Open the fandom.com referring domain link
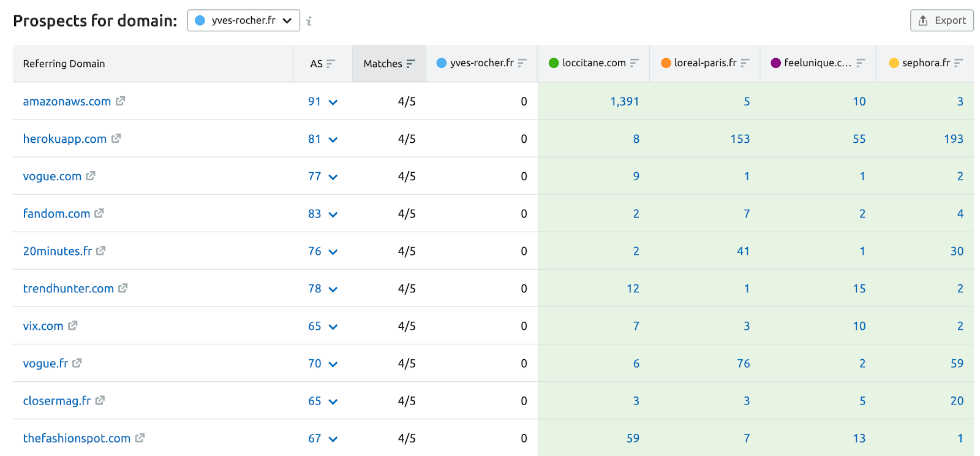This screenshot has height=456, width=980. click(x=56, y=213)
